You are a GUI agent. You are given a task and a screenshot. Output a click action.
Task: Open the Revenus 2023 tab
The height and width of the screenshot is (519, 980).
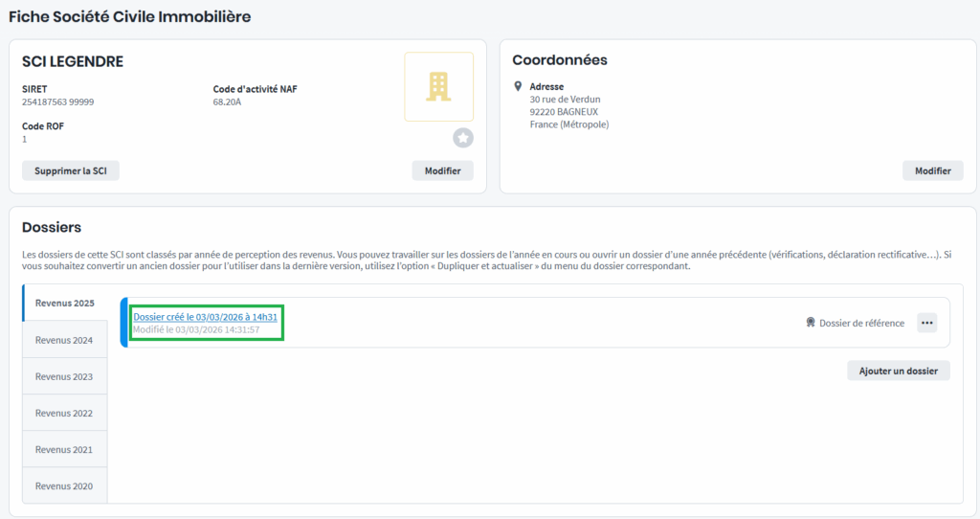pos(64,376)
